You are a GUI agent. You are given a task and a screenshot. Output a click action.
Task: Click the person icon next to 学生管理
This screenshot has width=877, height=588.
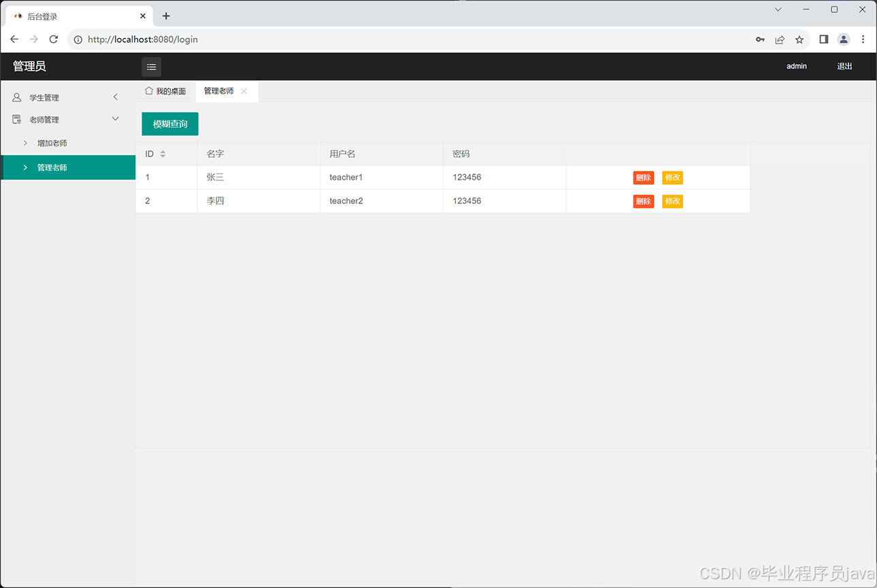[x=17, y=97]
